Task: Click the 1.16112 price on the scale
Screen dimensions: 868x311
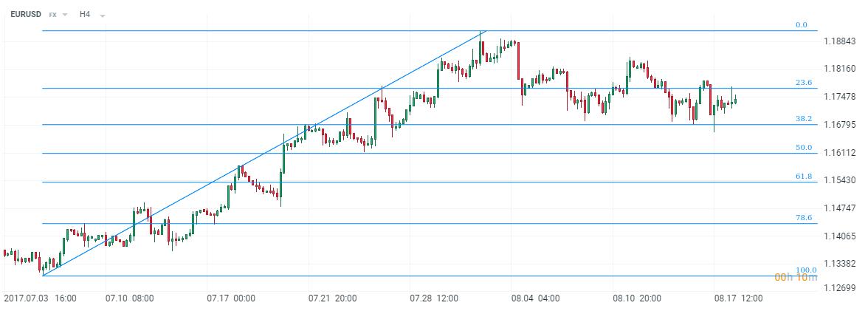Action: pyautogui.click(x=840, y=152)
